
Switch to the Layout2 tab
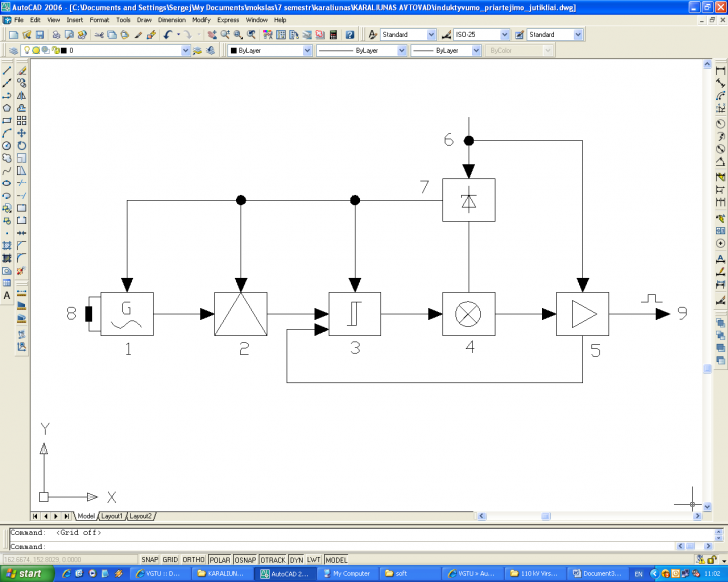(x=140, y=516)
